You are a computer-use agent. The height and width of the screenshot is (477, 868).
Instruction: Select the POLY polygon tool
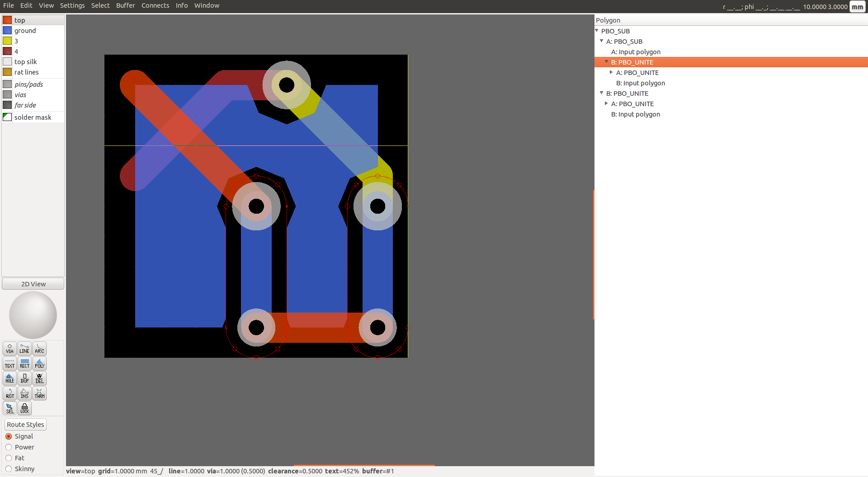pos(39,363)
